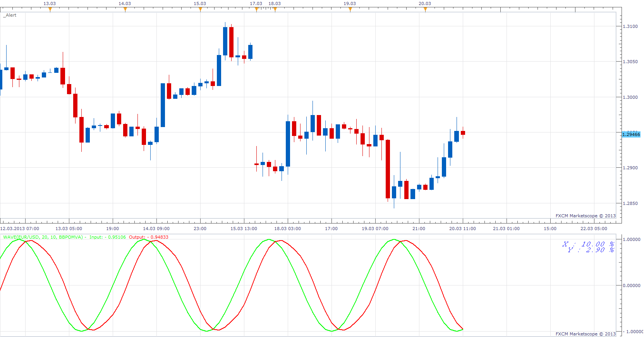
Task: Click the WAVE(EUR/USD, 20, 10, BBPOMVA) indicator label
Action: click(x=43, y=237)
